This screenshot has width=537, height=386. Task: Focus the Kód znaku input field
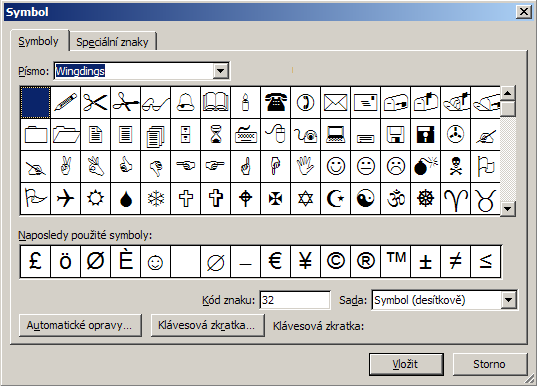coord(295,300)
